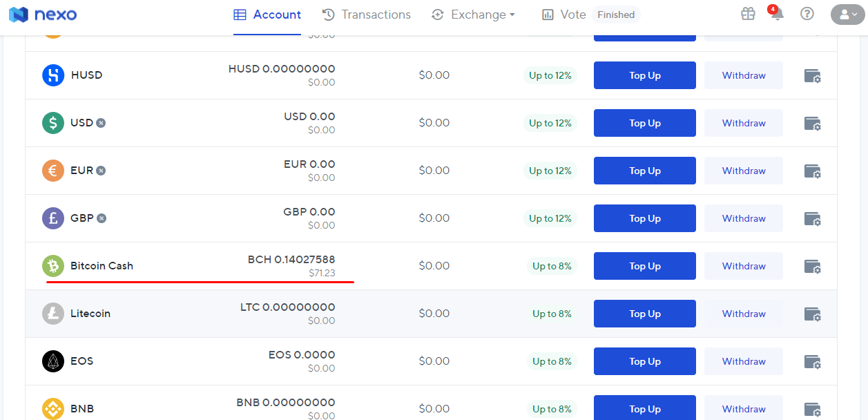The width and height of the screenshot is (868, 420).
Task: Select the $71.23 Bitcoin Cash value
Action: [322, 273]
